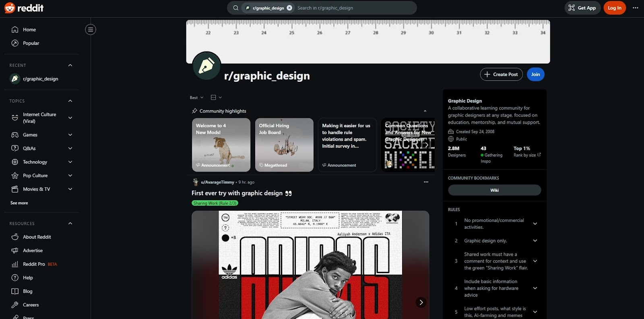Image resolution: width=644 pixels, height=319 pixels.
Task: Expand rule 4 Include basic information
Action: coord(535,288)
